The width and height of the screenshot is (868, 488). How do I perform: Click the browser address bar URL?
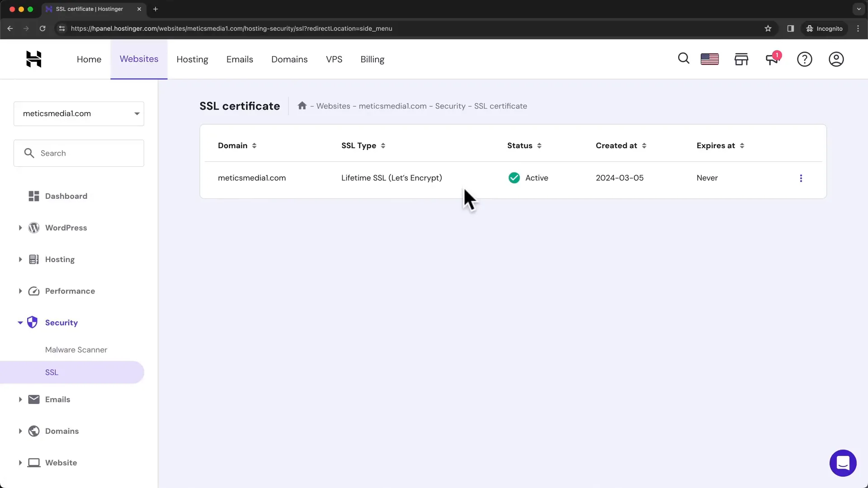click(231, 28)
